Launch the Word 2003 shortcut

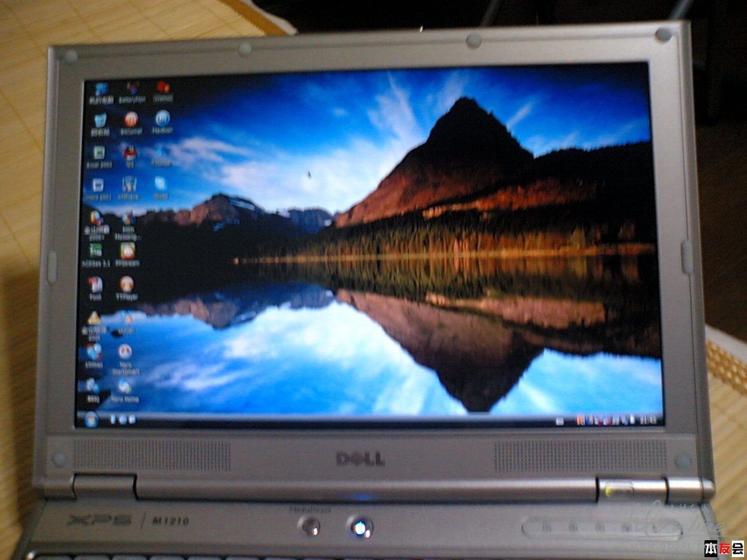98,189
